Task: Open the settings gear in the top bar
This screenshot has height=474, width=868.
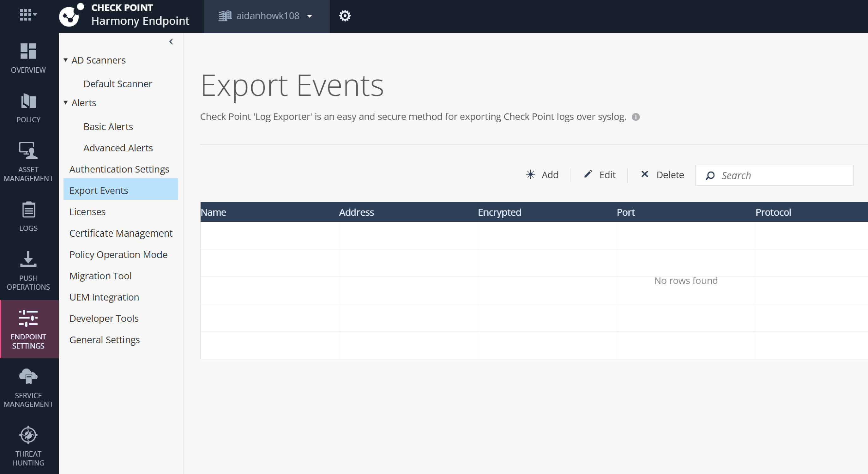Action: click(345, 16)
